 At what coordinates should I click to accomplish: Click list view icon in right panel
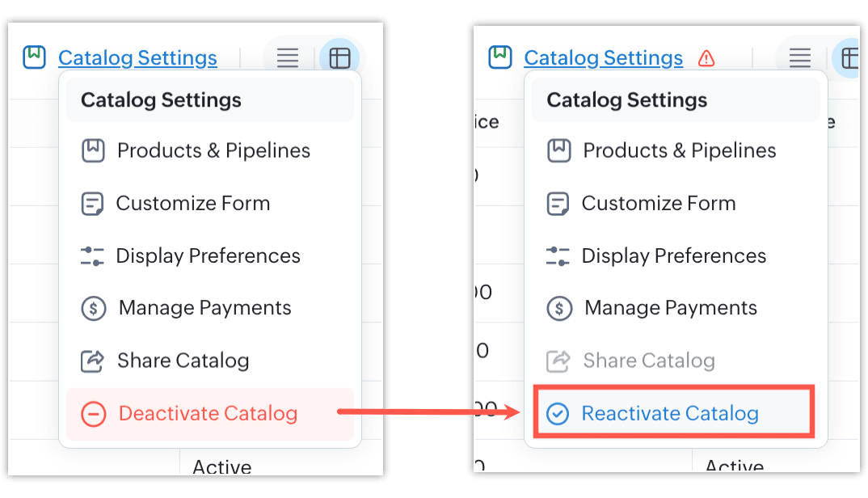coord(799,58)
